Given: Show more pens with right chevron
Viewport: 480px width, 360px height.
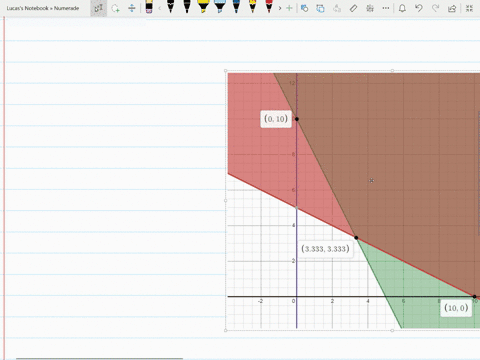Looking at the screenshot, I should 280,8.
